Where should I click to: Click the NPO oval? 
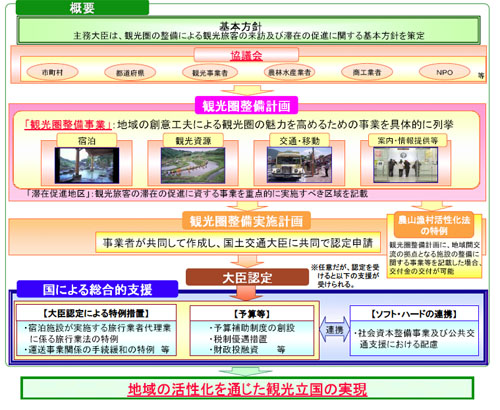[444, 72]
